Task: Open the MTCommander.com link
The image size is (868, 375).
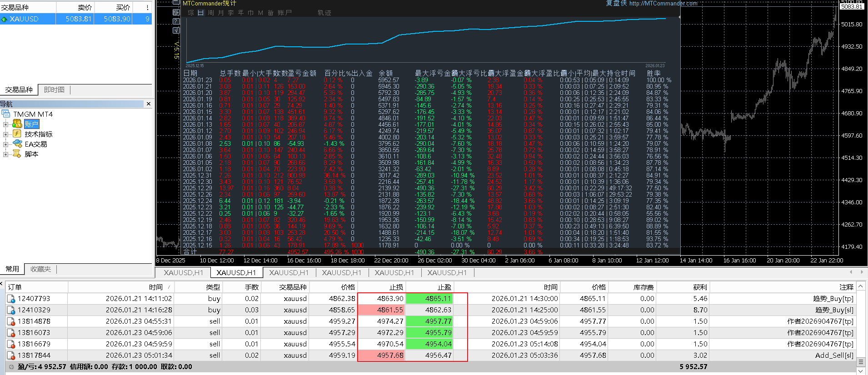Action: tap(663, 4)
